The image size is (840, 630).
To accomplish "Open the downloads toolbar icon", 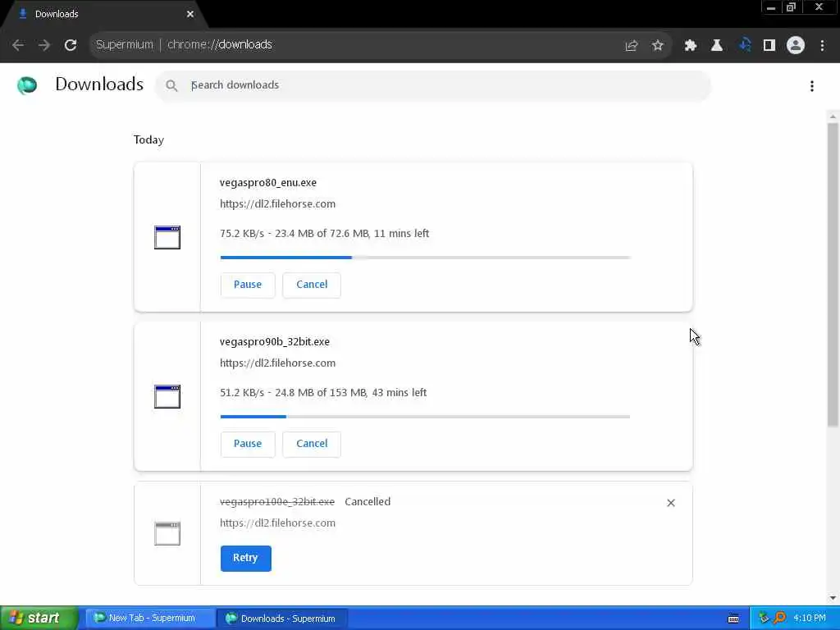I will point(744,46).
